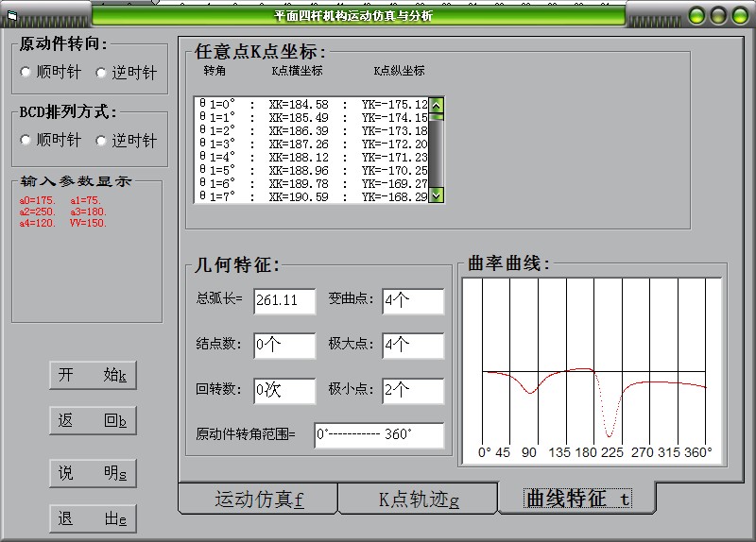The image size is (756, 542).
Task: Click the first green round title bar button
Action: point(696,15)
